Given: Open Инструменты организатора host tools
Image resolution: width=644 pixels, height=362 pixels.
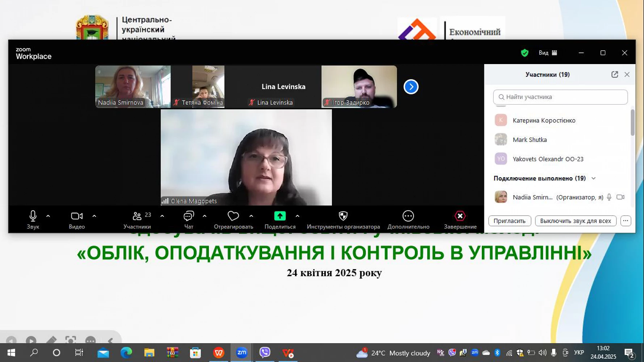Looking at the screenshot, I should pos(343,219).
